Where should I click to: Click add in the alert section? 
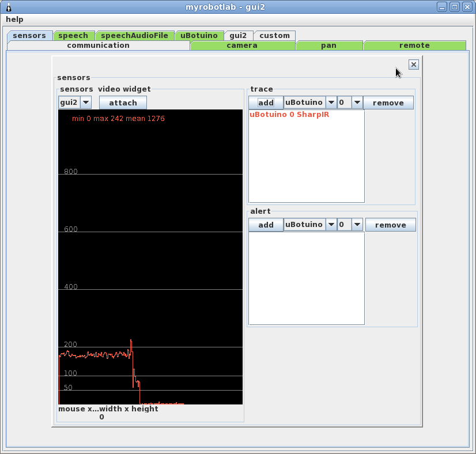pyautogui.click(x=266, y=225)
